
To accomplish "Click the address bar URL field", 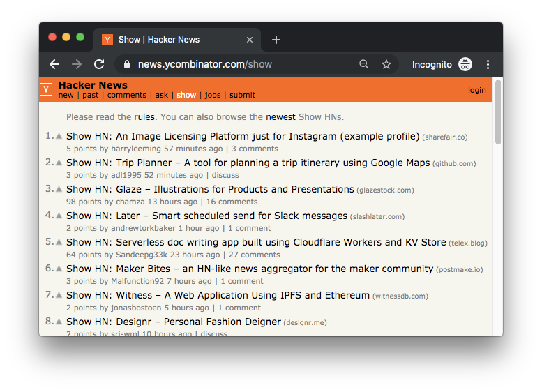I will pyautogui.click(x=237, y=64).
